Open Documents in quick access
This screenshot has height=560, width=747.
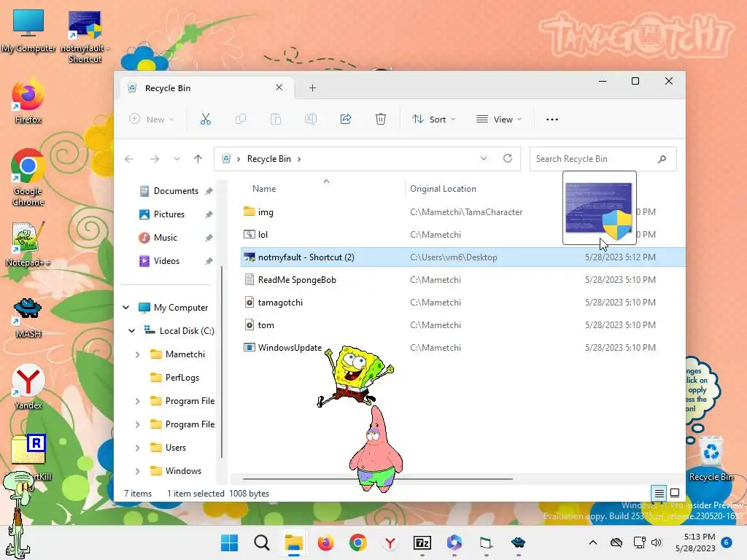tap(176, 191)
